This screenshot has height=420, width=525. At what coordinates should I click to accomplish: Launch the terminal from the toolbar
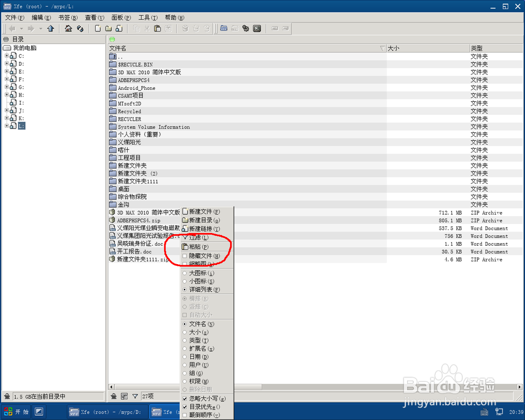(x=257, y=28)
